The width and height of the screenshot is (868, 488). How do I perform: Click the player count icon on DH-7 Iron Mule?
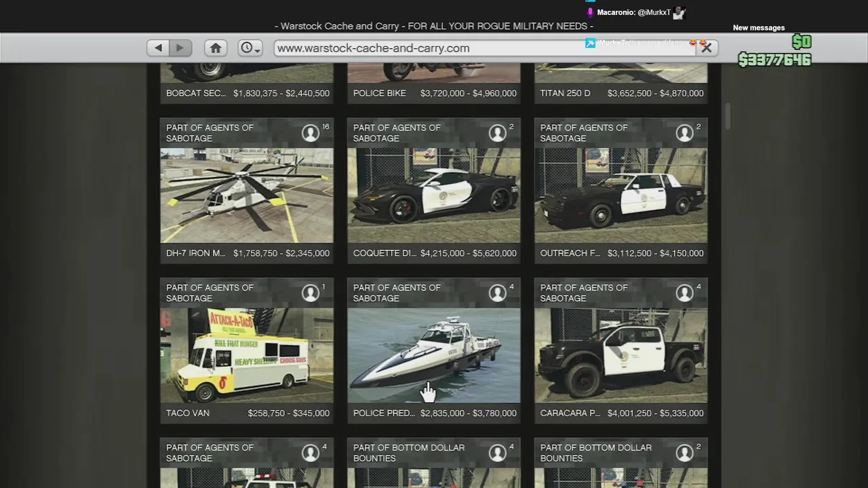coord(311,133)
